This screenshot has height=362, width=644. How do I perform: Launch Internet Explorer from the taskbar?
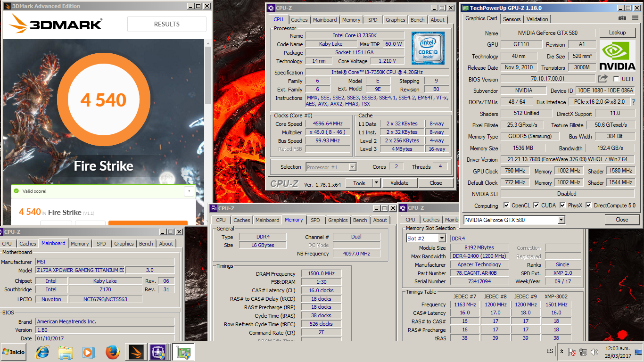tap(43, 352)
